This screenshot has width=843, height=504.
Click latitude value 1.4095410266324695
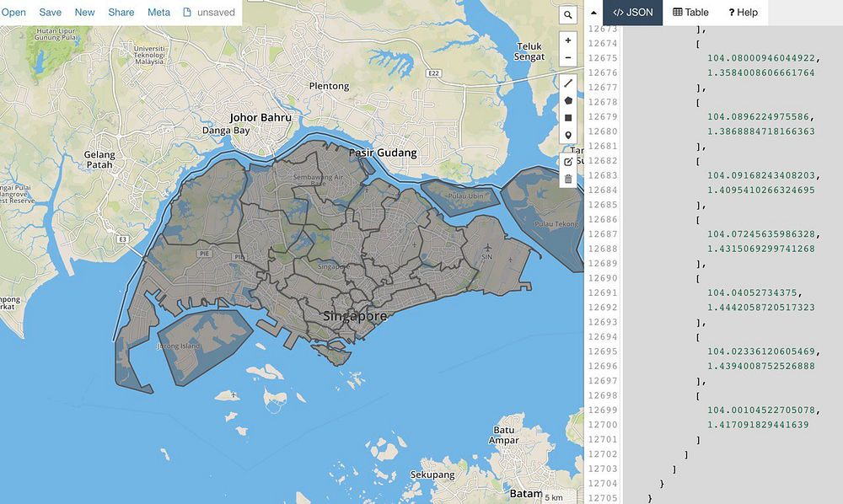[x=760, y=190]
